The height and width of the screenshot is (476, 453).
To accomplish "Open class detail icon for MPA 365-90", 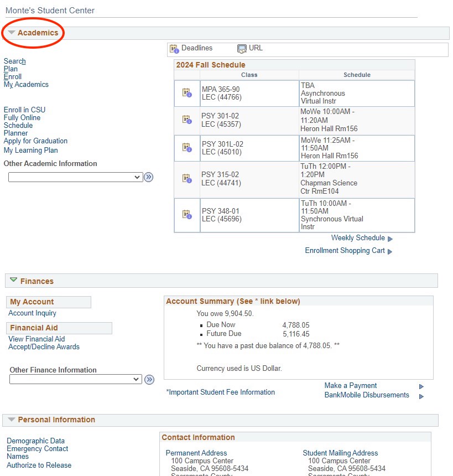I will coord(186,92).
